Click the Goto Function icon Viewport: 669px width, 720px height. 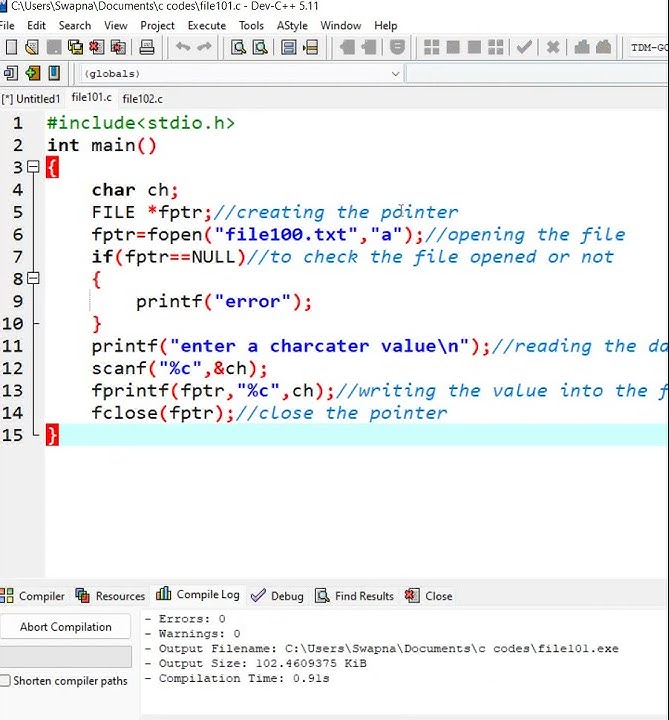288,47
